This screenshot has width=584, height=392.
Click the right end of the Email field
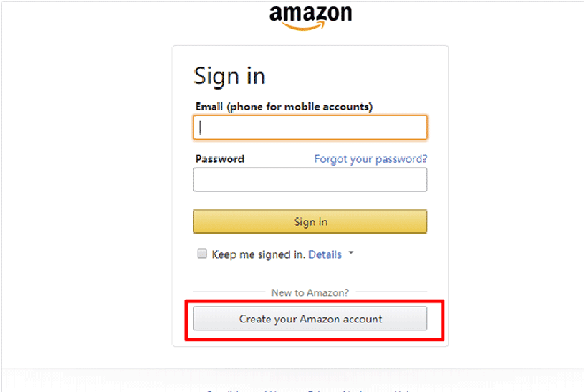[x=416, y=128]
